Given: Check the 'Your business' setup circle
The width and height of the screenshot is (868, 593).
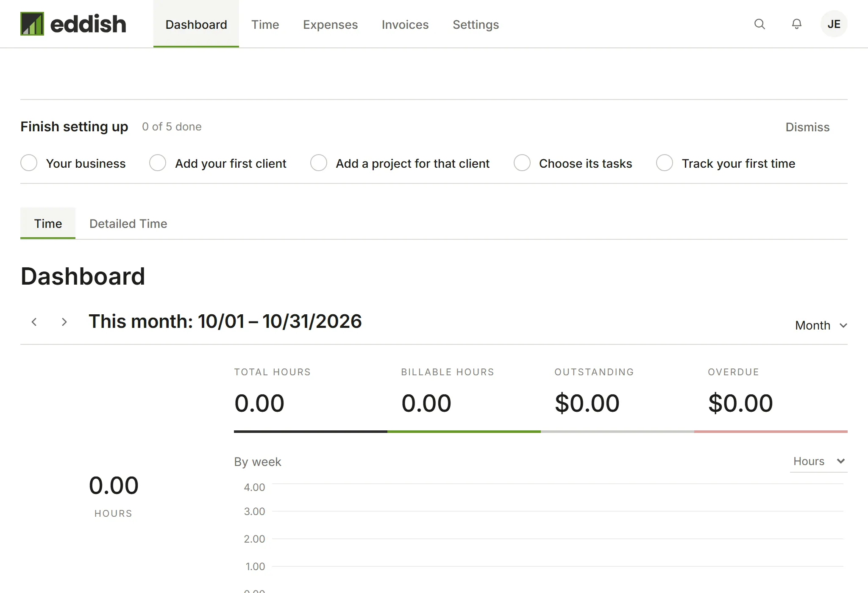Looking at the screenshot, I should 29,163.
